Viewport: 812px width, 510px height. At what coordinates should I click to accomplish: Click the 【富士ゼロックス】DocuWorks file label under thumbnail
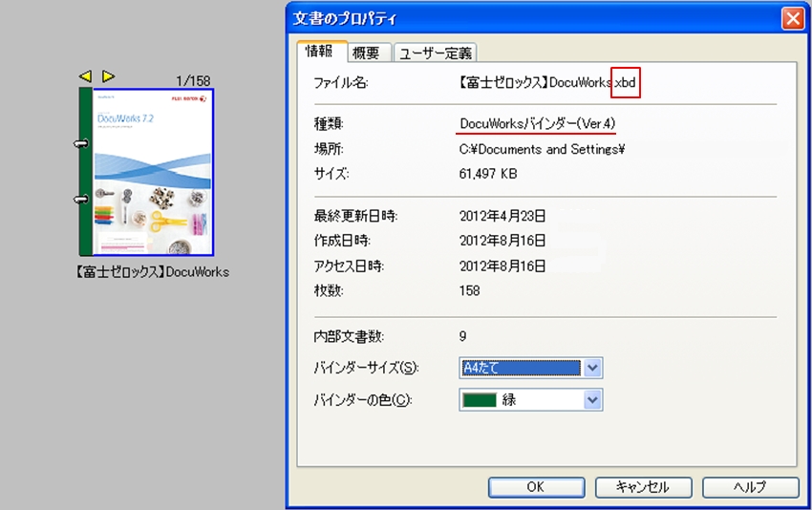[x=152, y=272]
